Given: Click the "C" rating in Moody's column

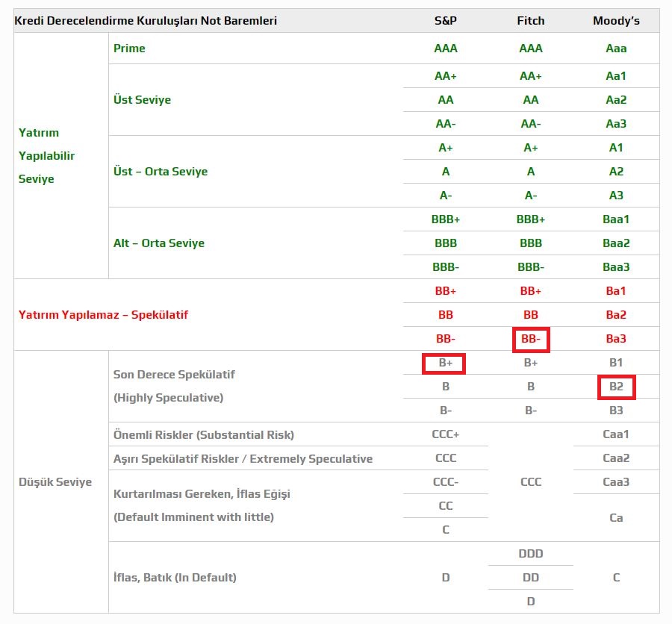Looking at the screenshot, I should pos(616,577).
